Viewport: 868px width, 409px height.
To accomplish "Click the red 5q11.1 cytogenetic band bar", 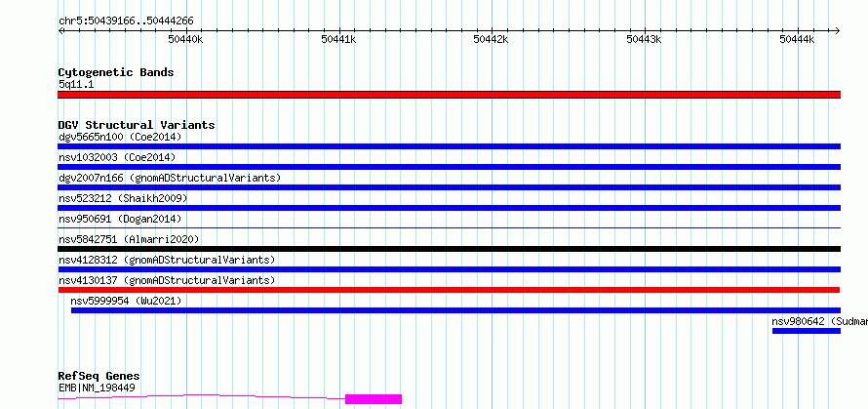I will click(449, 95).
